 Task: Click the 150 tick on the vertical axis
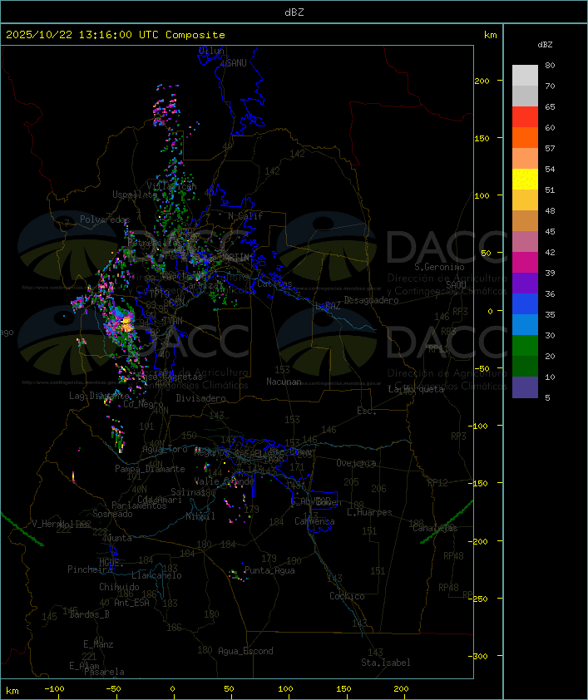pos(482,138)
